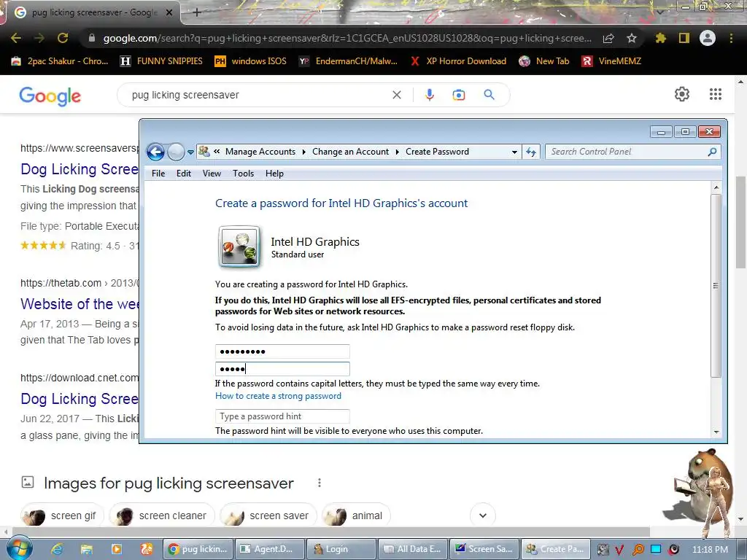Open Windows Explorer from taskbar
Image resolution: width=747 pixels, height=560 pixels.
click(87, 549)
